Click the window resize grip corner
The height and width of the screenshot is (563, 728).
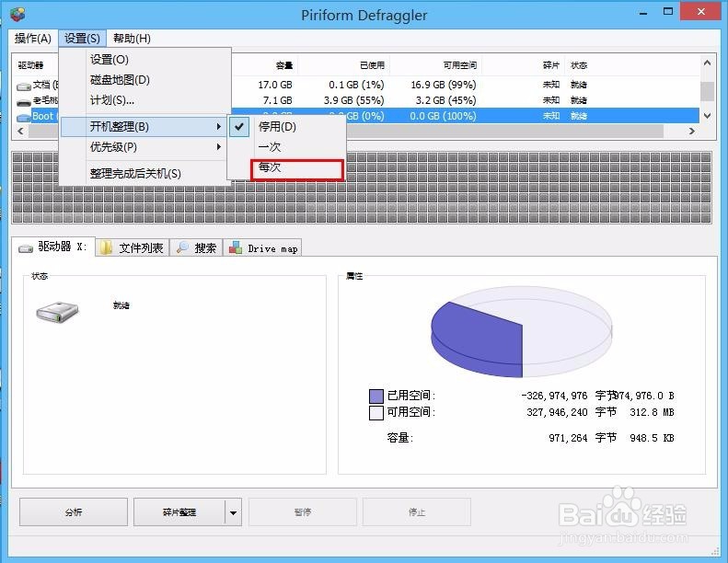pyautogui.click(x=714, y=551)
